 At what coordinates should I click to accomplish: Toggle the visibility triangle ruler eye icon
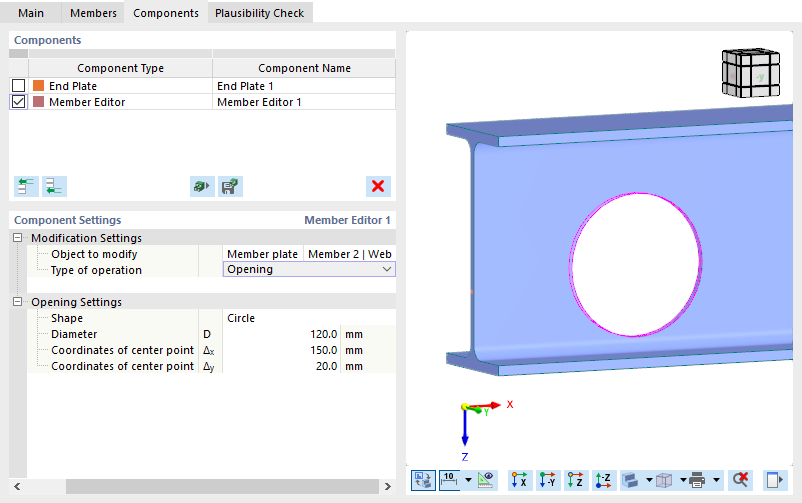pos(485,480)
